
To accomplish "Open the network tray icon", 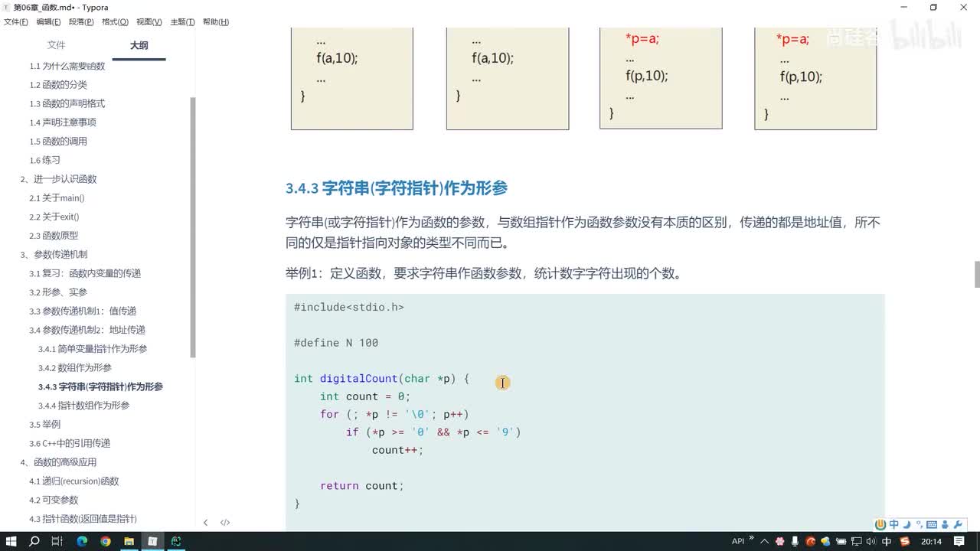I will coord(856,541).
